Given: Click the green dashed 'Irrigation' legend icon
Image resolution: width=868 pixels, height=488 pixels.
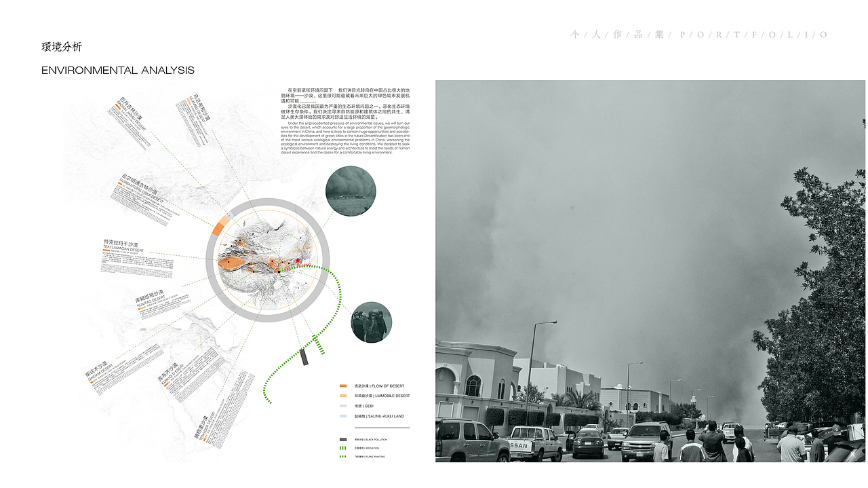Looking at the screenshot, I should point(343,448).
